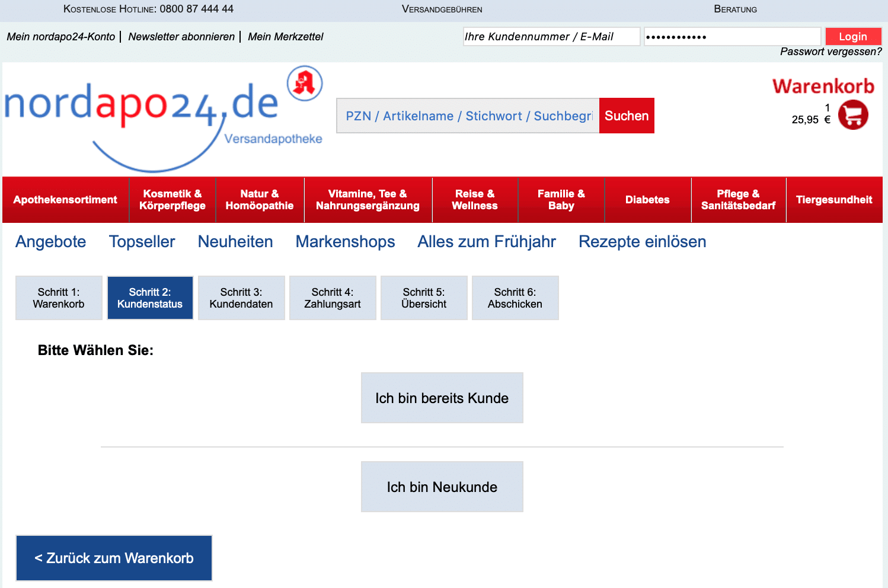Viewport: 888px width, 588px height.
Task: Open Mein Merkzettel link
Action: click(x=286, y=37)
